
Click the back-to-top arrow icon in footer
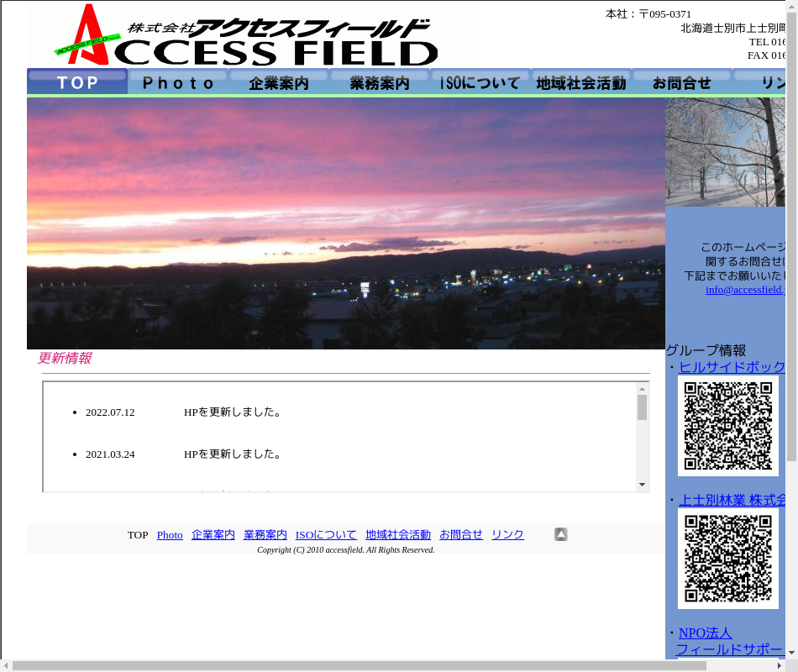[560, 534]
